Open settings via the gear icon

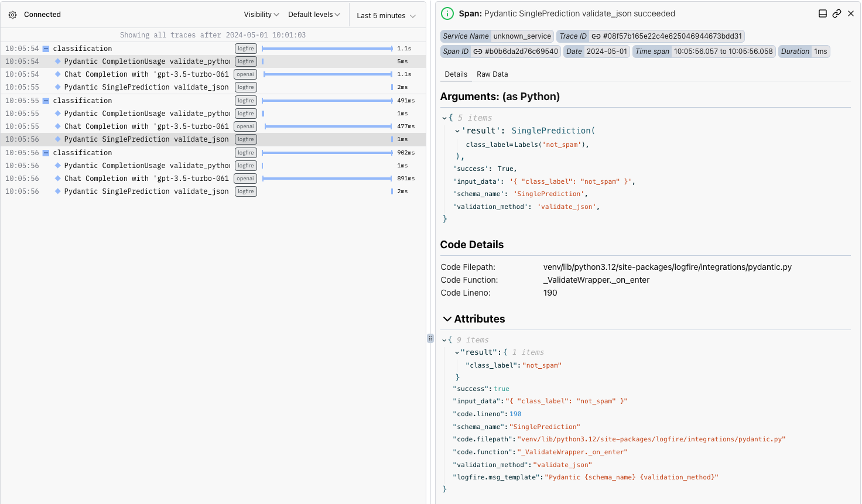(12, 15)
